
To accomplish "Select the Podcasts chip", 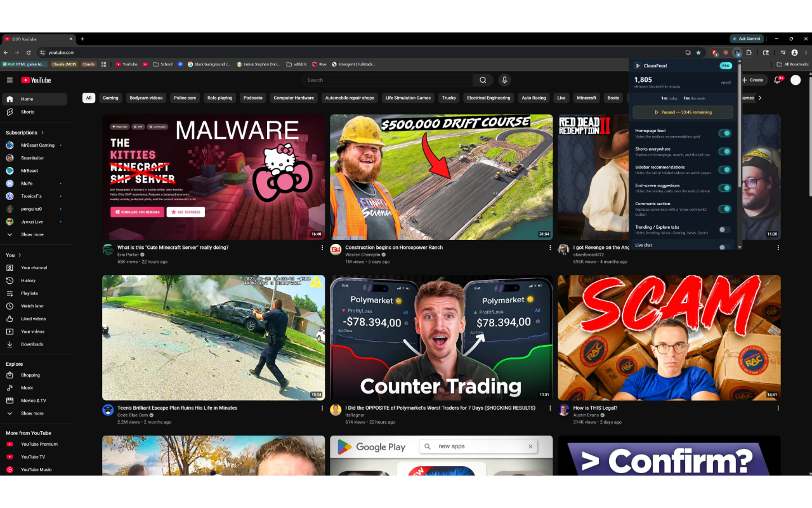I will (253, 98).
